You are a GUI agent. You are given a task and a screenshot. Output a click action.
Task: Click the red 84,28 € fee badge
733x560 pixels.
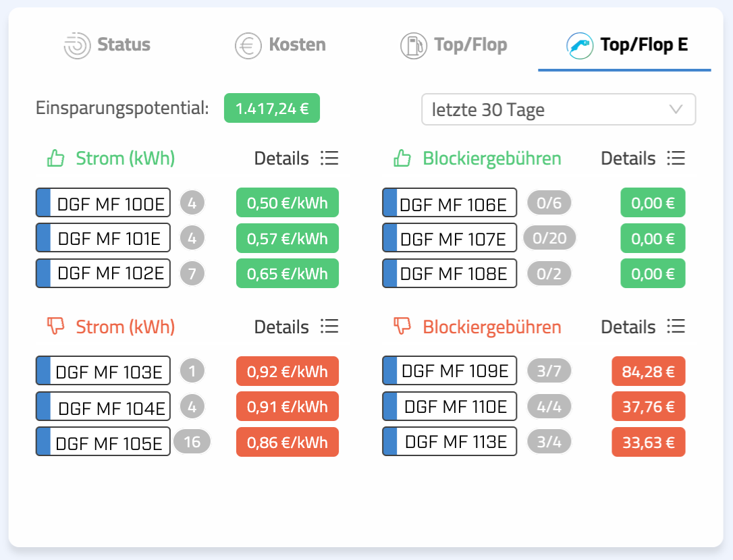tap(648, 370)
